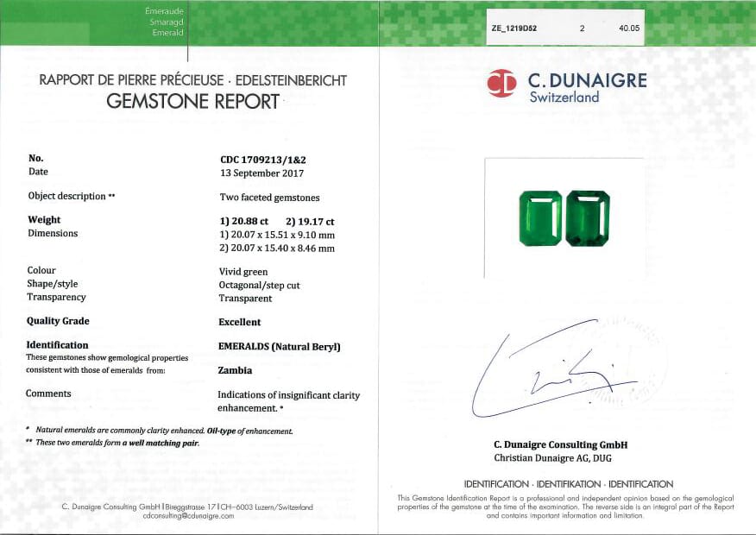Click the 'IDENTIFICATION · IDENTIFIKATION' heading

[x=569, y=484]
